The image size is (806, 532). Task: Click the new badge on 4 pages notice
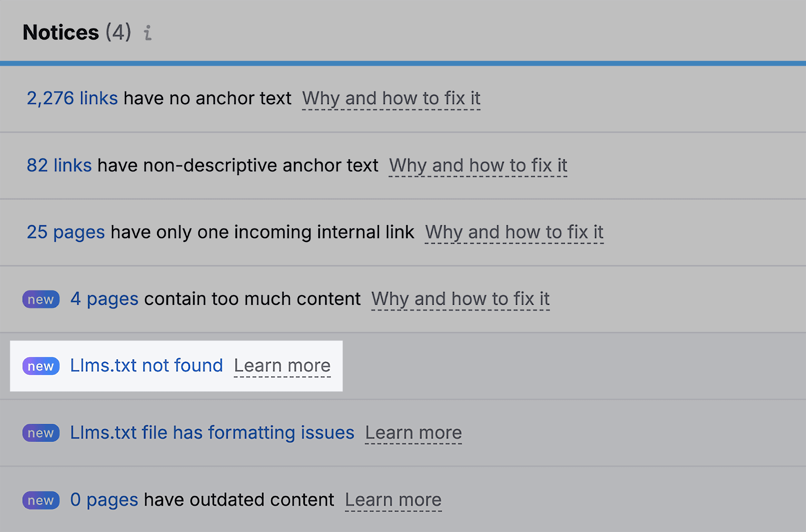(x=41, y=299)
